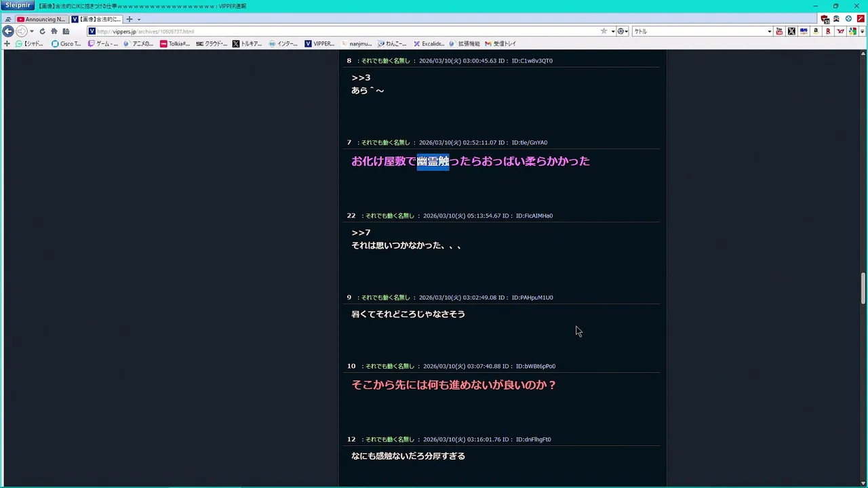Open a new tab with plus button
Image resolution: width=868 pixels, height=488 pixels.
point(130,20)
